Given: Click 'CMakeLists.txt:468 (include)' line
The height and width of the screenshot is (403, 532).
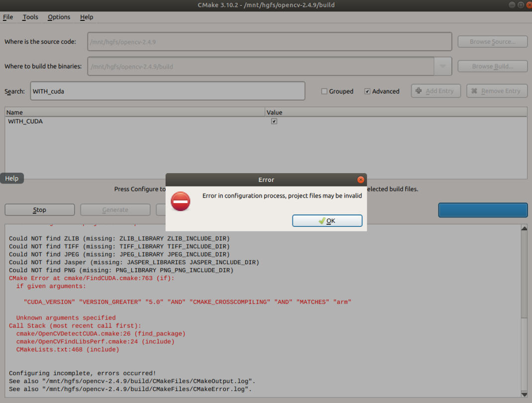Looking at the screenshot, I should click(68, 349).
